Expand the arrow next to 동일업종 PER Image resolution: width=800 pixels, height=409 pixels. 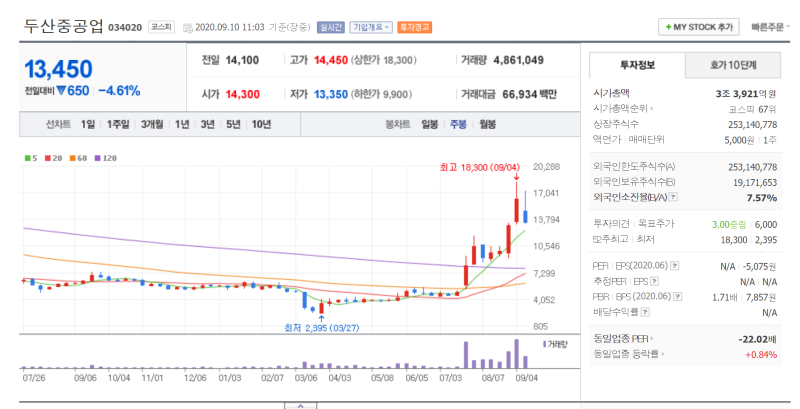tap(652, 339)
